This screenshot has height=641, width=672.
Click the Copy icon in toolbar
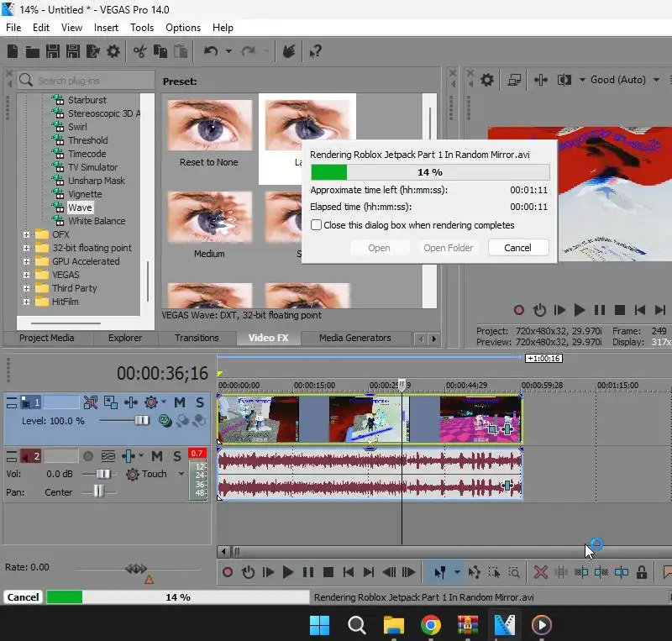(x=160, y=51)
